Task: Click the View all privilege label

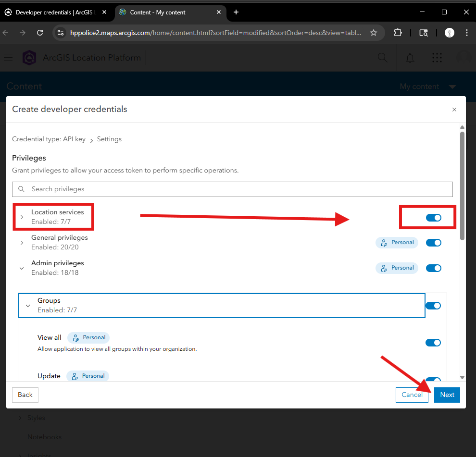Action: [49, 337]
